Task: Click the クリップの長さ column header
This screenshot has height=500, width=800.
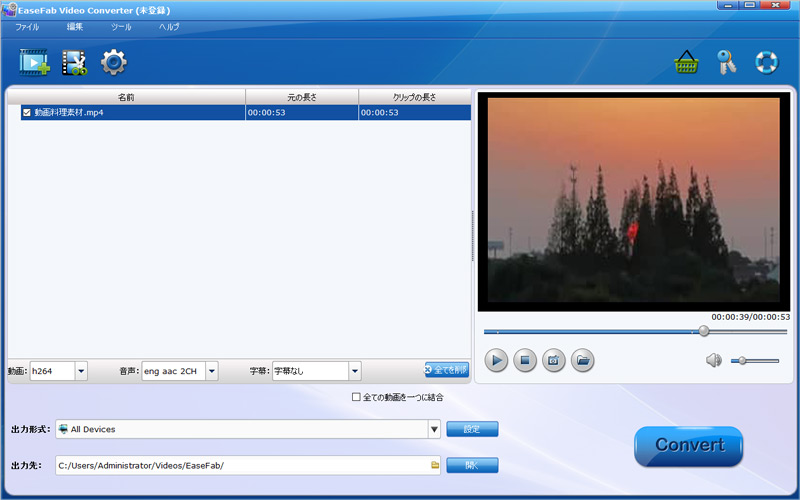Action: [x=415, y=97]
